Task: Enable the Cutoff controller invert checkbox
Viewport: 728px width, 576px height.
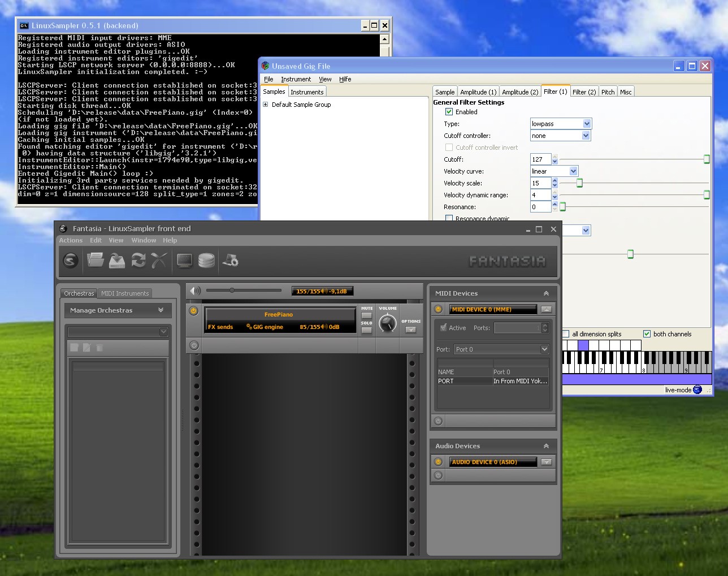Action: pos(449,147)
